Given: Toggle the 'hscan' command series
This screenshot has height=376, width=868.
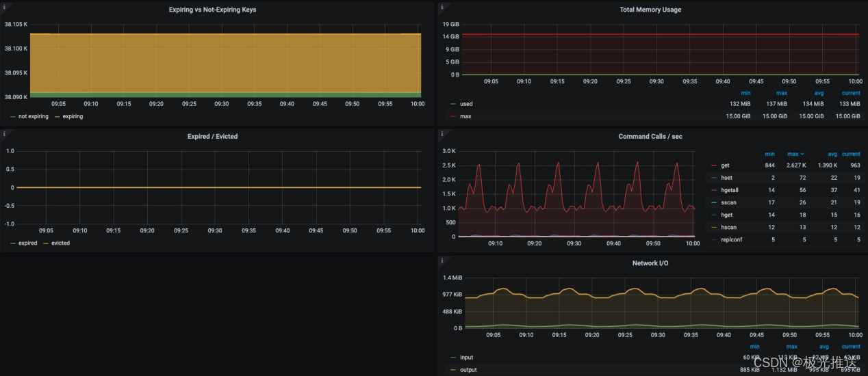Looking at the screenshot, I should coord(728,227).
